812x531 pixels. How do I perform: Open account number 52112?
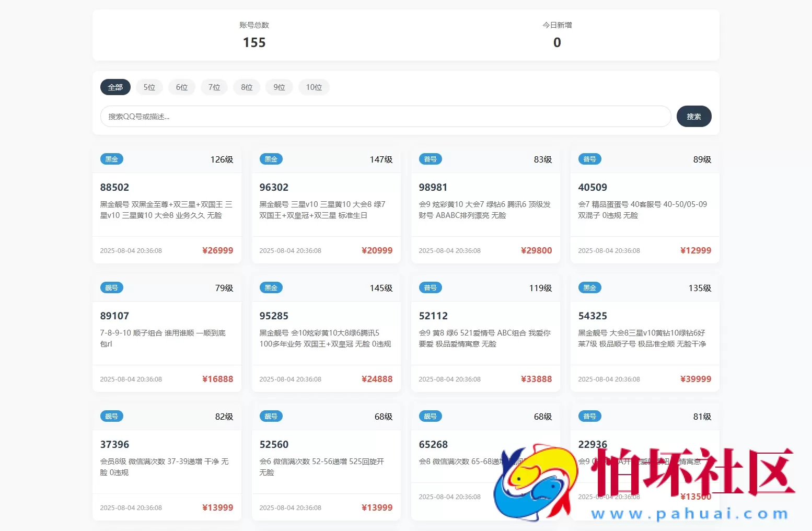tap(433, 316)
